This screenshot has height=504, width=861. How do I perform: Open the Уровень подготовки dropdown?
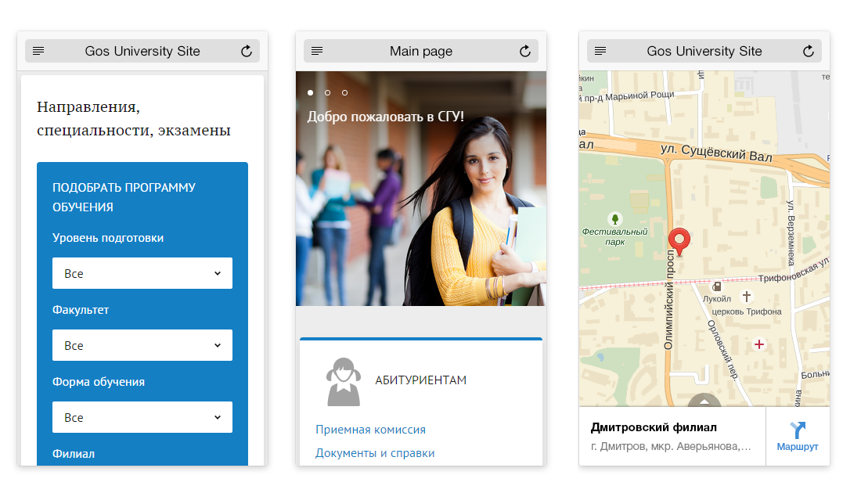[142, 274]
